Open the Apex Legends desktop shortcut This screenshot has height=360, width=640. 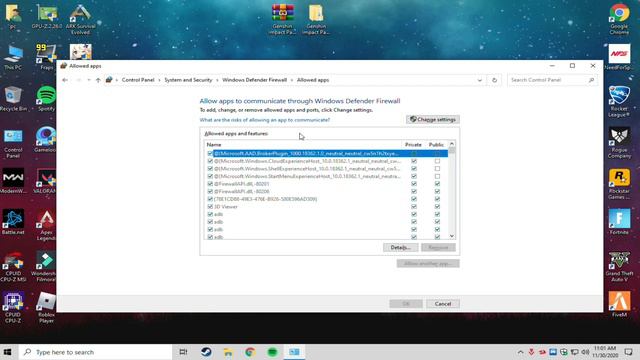[x=46, y=225]
